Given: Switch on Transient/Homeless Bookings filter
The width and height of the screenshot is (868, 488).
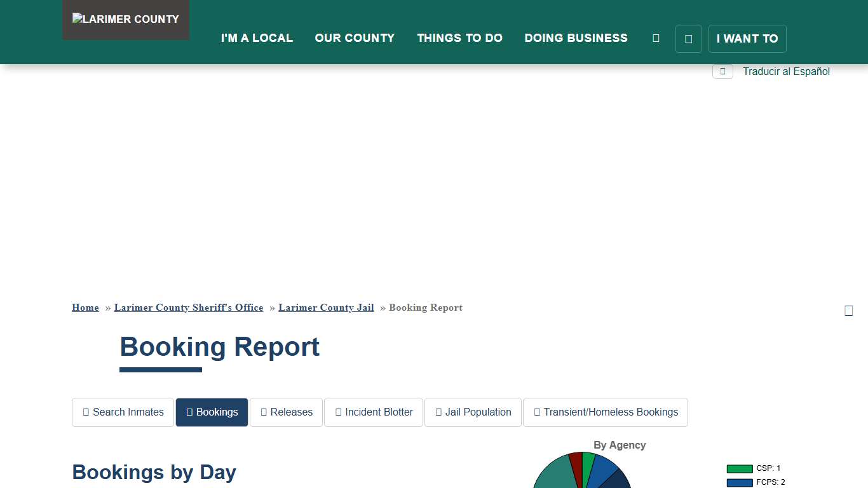Looking at the screenshot, I should (606, 412).
